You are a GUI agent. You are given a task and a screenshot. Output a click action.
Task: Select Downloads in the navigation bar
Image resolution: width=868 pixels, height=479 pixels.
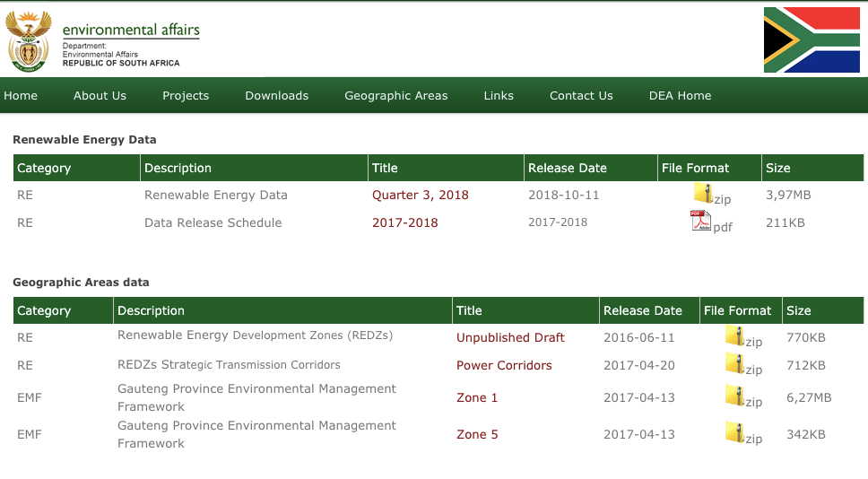point(277,96)
